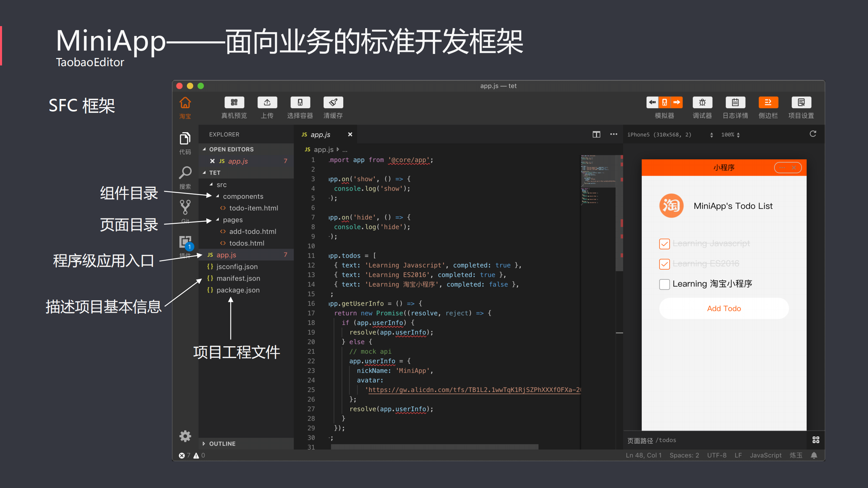Check the Learning 淘宝小程序 todo item
The width and height of the screenshot is (868, 488).
(664, 284)
